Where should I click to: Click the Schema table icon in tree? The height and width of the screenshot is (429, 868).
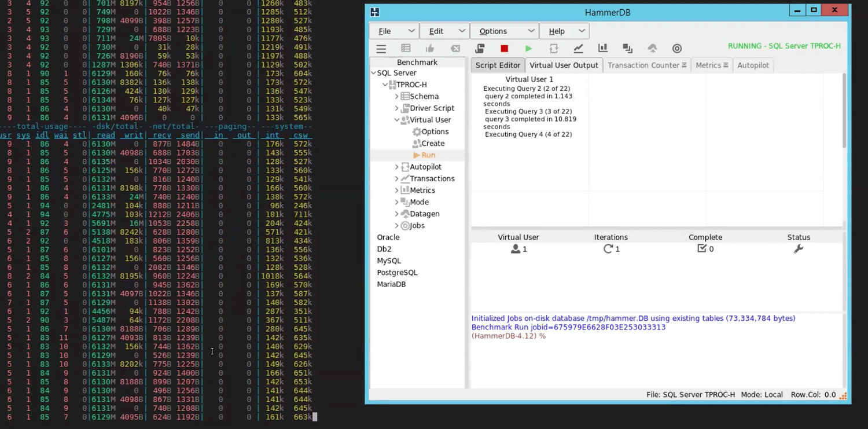405,97
